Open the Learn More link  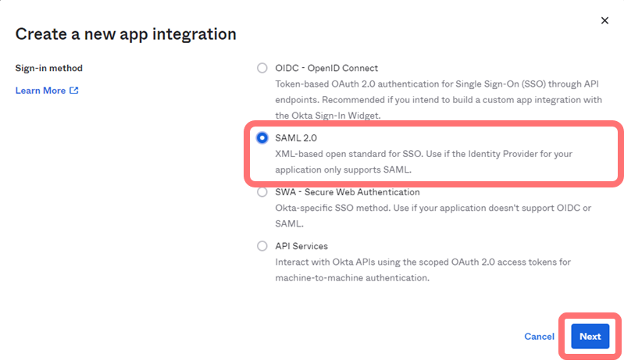pyautogui.click(x=41, y=91)
